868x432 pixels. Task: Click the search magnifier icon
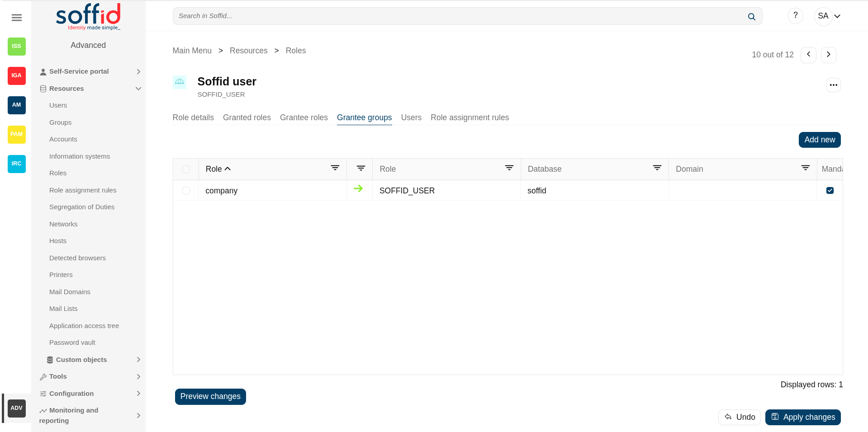pyautogui.click(x=751, y=16)
